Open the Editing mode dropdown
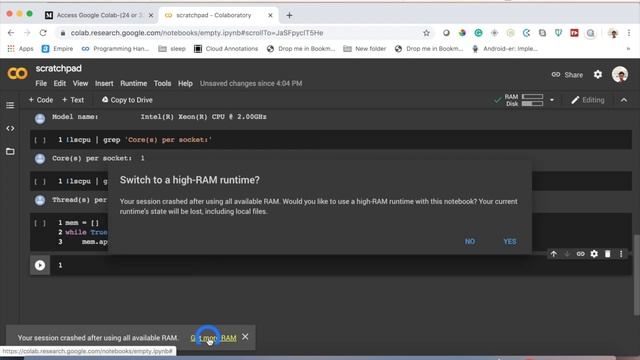 588,100
